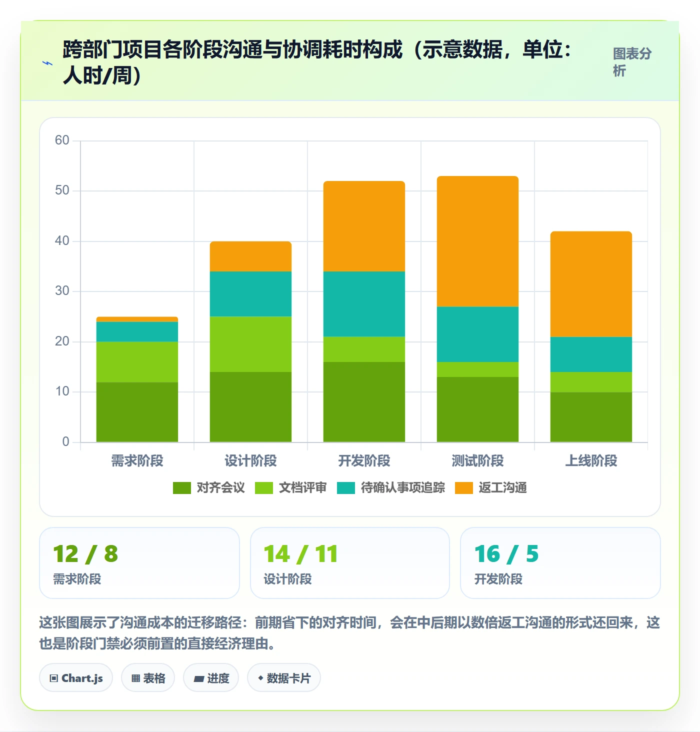The height and width of the screenshot is (732, 700).
Task: Click the Chart.js tag chip
Action: 76,678
